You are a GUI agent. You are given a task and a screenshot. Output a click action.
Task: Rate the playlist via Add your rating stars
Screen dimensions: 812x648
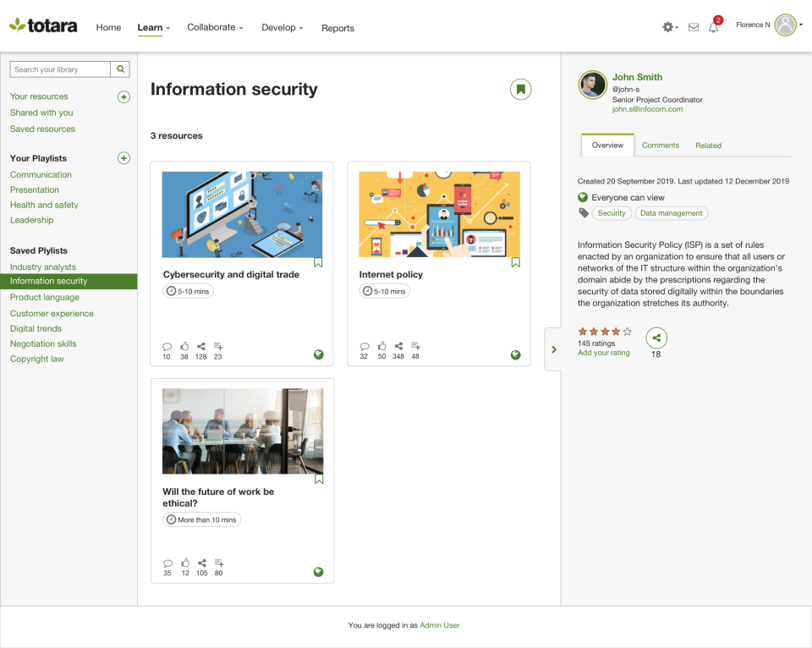[605, 352]
